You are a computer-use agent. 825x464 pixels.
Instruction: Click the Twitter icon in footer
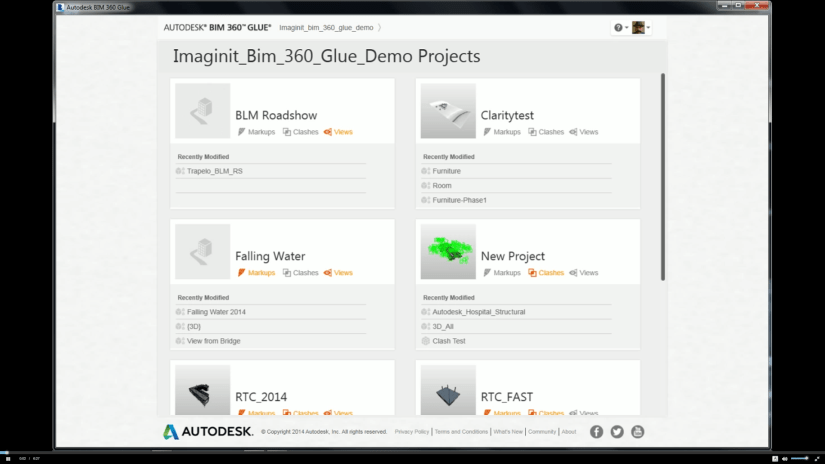[617, 432]
